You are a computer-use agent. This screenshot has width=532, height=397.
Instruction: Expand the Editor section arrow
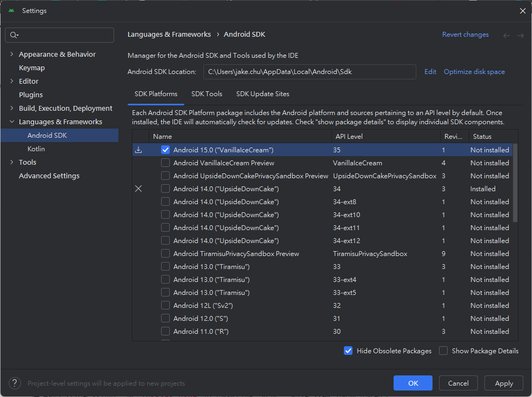click(x=12, y=82)
